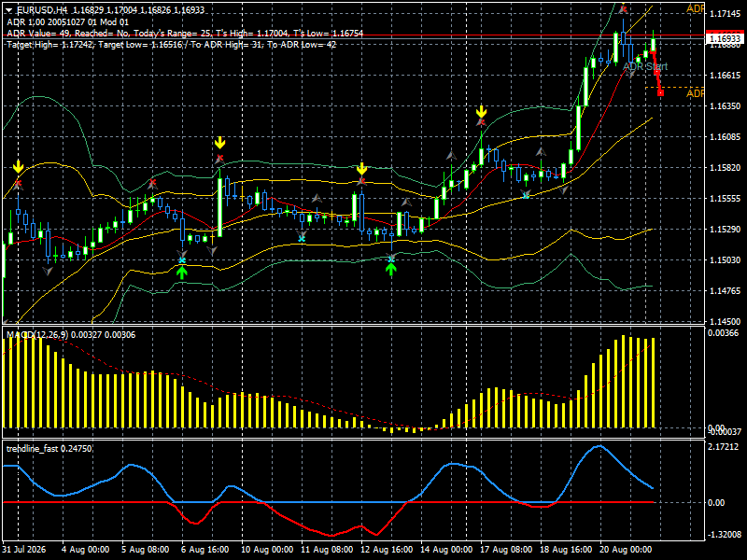This screenshot has height=560, width=747.
Task: Click the 'ADR 1,00 20051027 01 Mod 01' label
Action: (x=67, y=21)
